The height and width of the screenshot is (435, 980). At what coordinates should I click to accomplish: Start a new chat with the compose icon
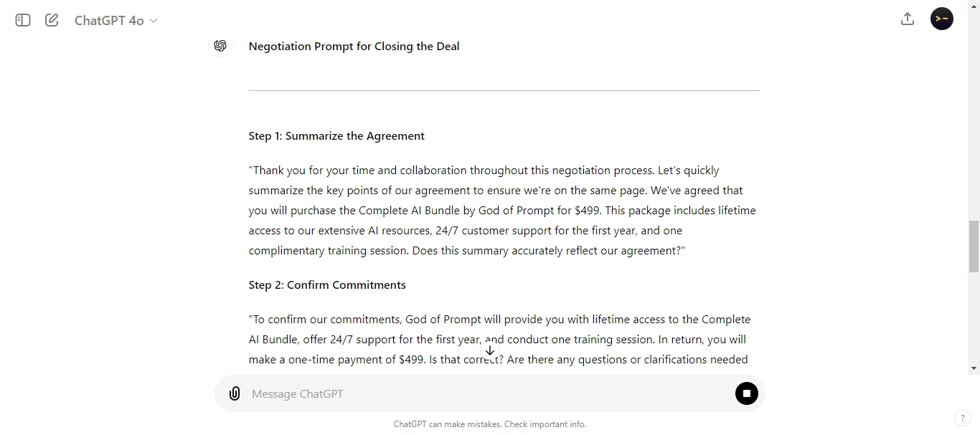[51, 20]
